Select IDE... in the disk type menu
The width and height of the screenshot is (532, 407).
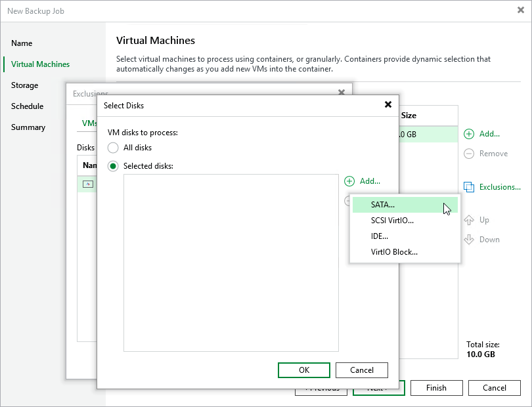(379, 236)
